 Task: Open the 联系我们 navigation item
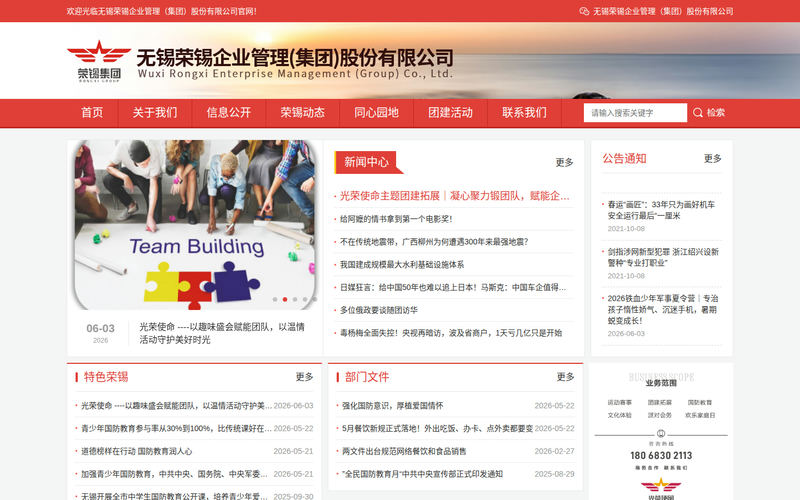[524, 113]
